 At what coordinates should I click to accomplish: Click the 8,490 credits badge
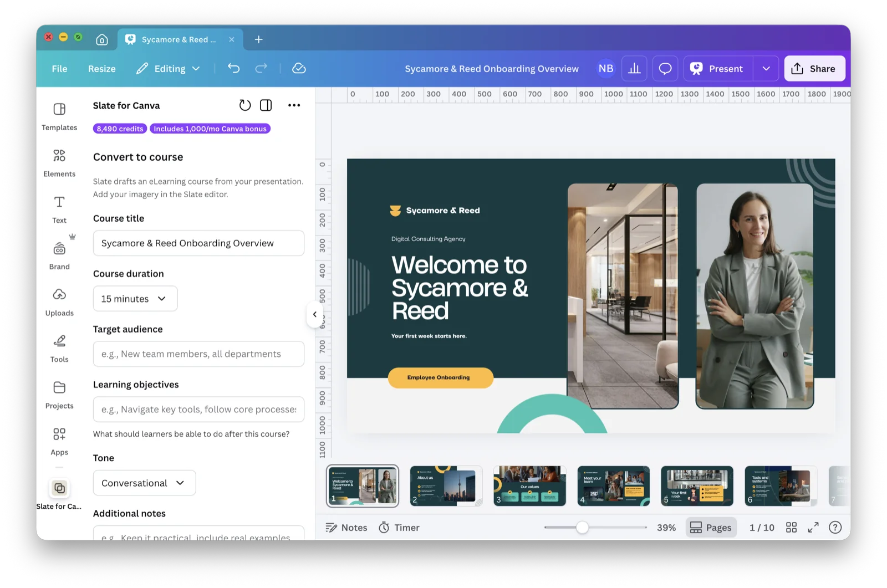(x=120, y=129)
